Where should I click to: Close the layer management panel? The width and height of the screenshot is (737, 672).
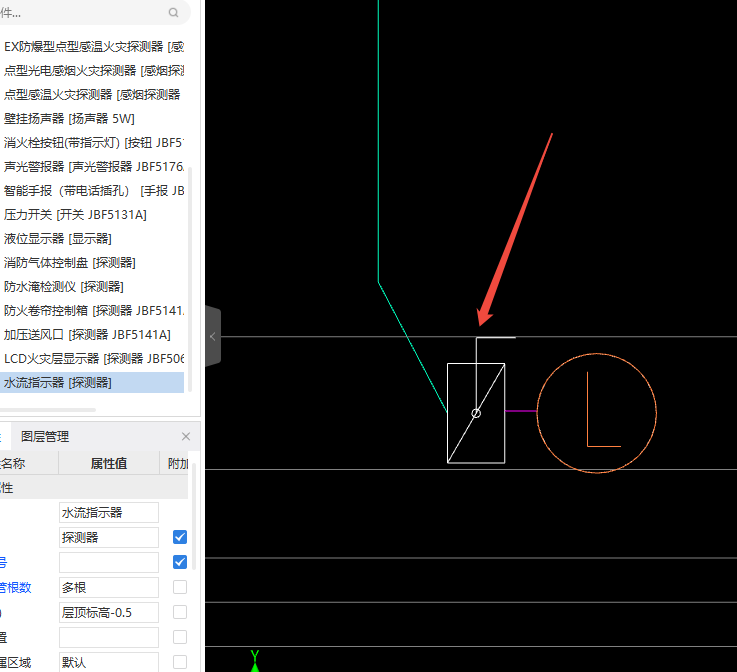pos(186,437)
